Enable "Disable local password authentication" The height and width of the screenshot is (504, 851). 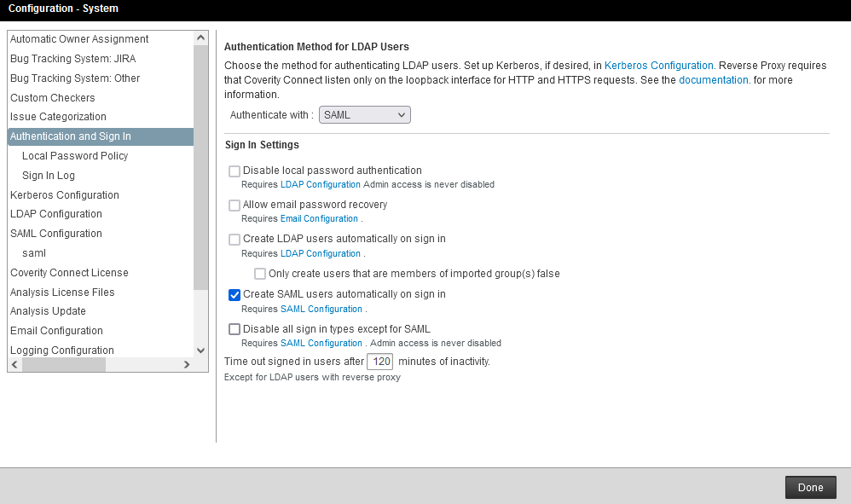click(234, 171)
